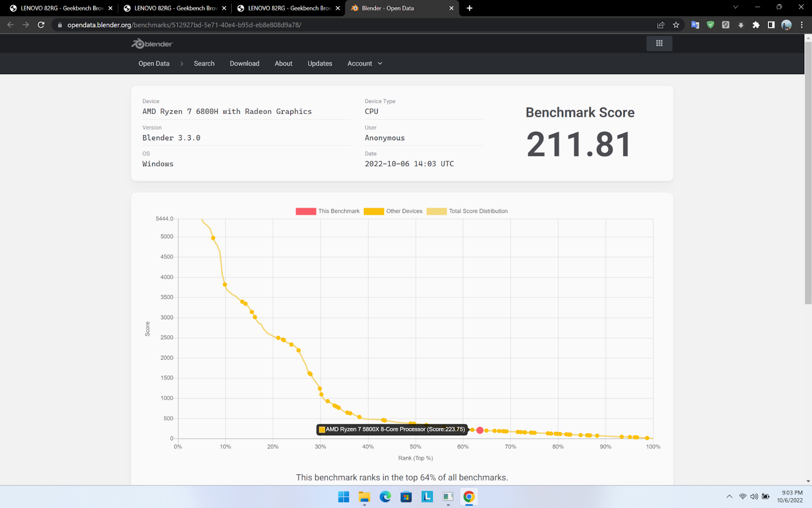Open the apps grid menu icon

(x=659, y=43)
